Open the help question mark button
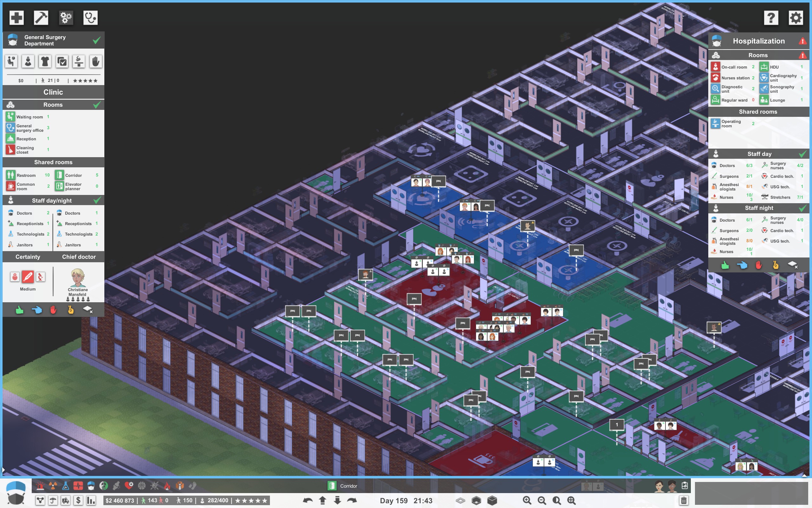 [x=771, y=18]
